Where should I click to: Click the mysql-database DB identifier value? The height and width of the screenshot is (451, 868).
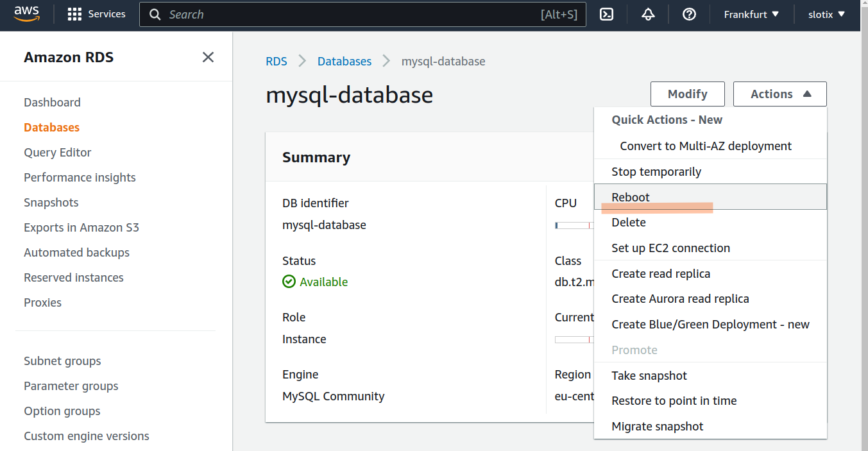click(x=324, y=225)
